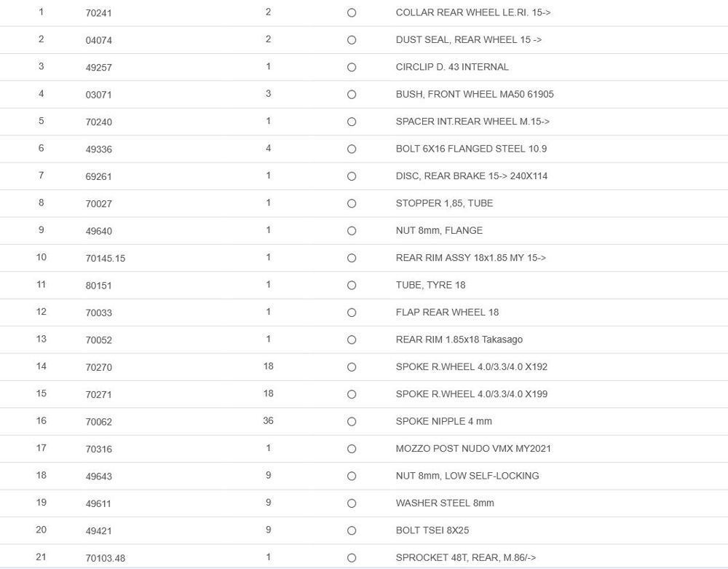
Task: Select the circle for DISC, REAR BRAKE row
Action: (352, 176)
